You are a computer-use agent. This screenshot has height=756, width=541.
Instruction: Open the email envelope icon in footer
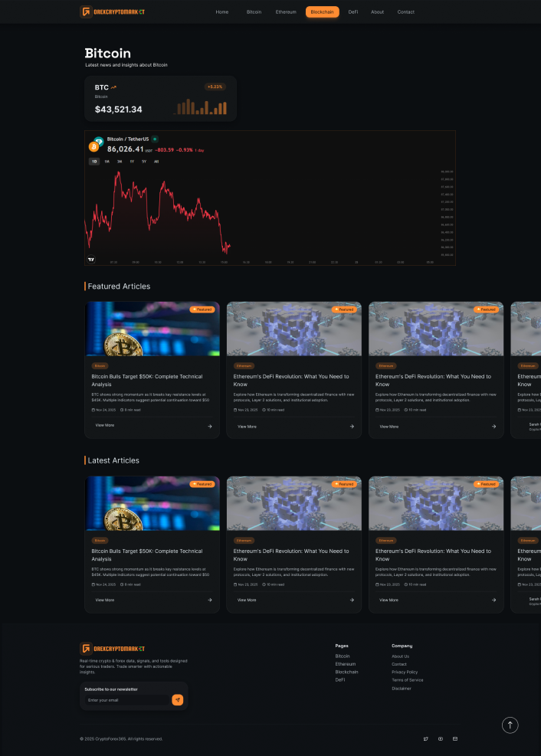454,738
